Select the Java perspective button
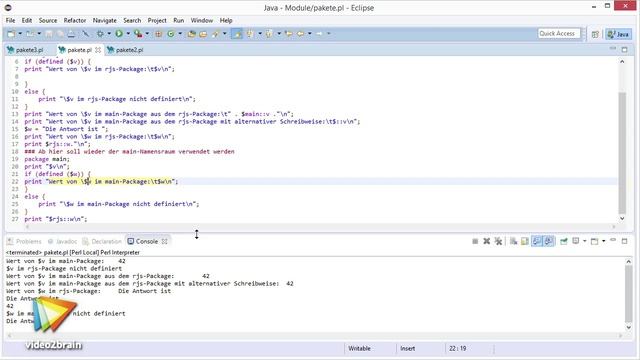The image size is (640, 360). click(x=619, y=34)
